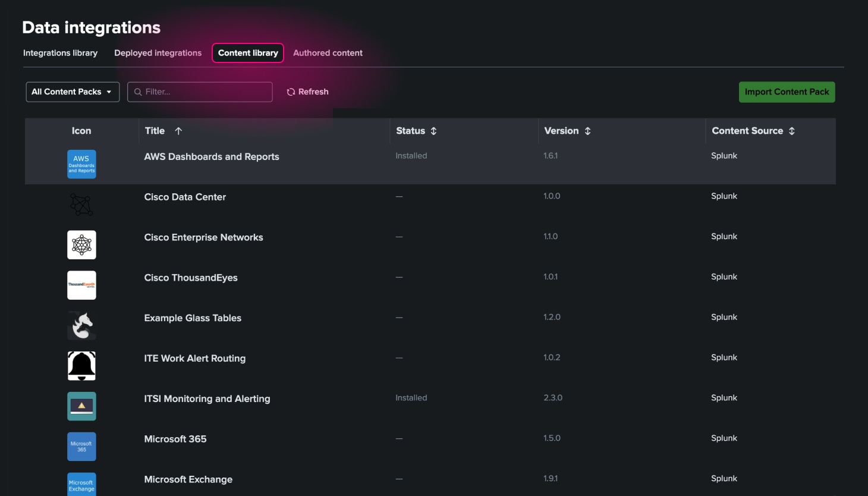Viewport: 868px width, 496px height.
Task: Click the Import Content Pack button
Action: point(787,92)
